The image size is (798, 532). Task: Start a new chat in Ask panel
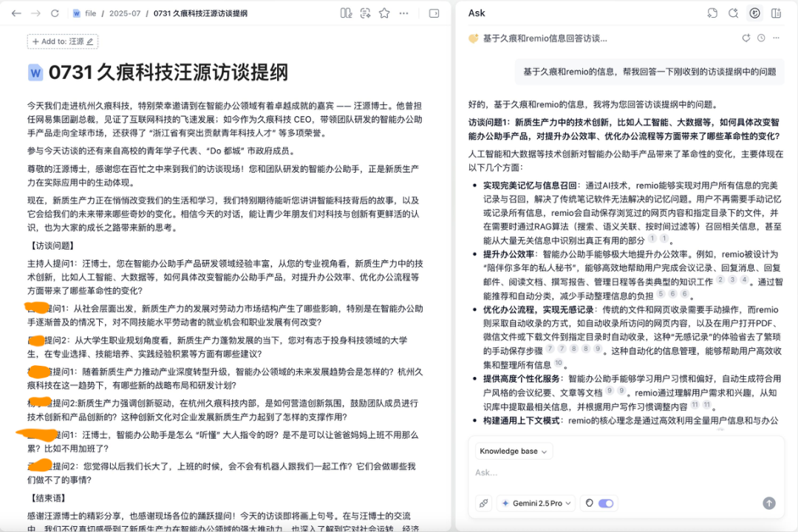click(734, 13)
